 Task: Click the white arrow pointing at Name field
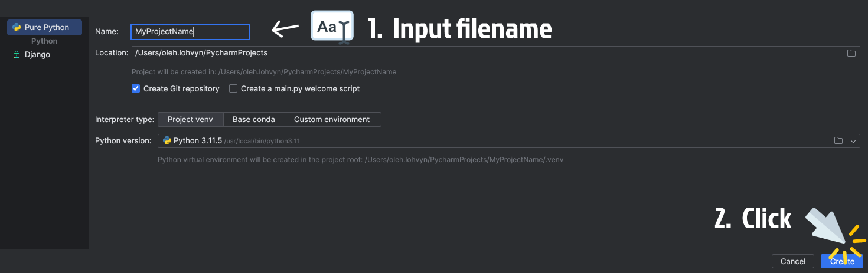(x=285, y=29)
